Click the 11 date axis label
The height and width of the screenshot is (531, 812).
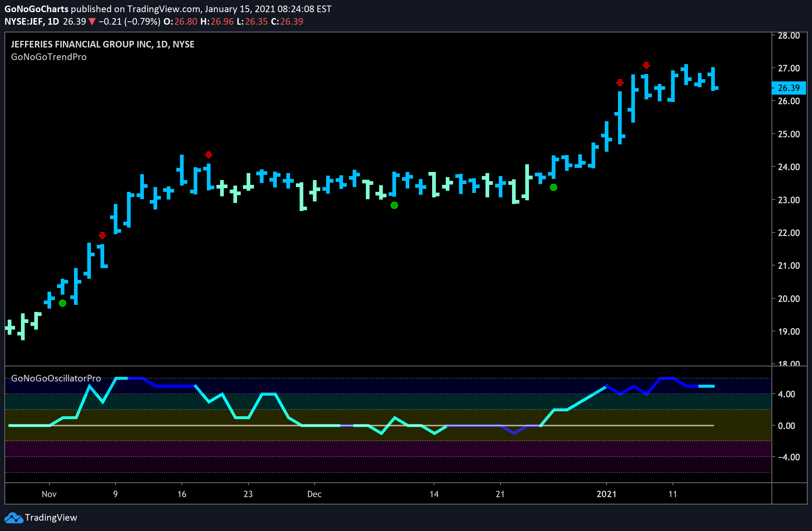(x=673, y=494)
